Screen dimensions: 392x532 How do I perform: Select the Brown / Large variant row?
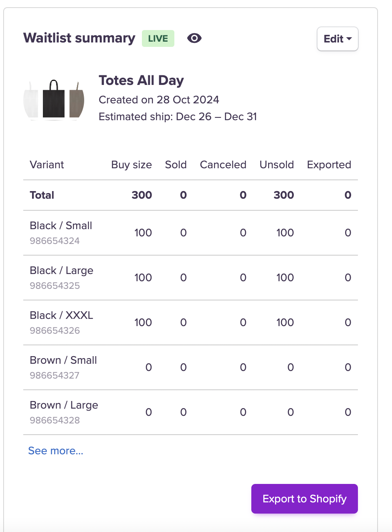64,405
